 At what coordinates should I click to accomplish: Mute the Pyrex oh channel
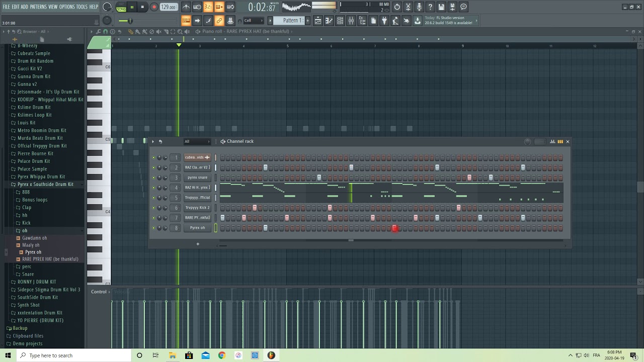tap(154, 228)
